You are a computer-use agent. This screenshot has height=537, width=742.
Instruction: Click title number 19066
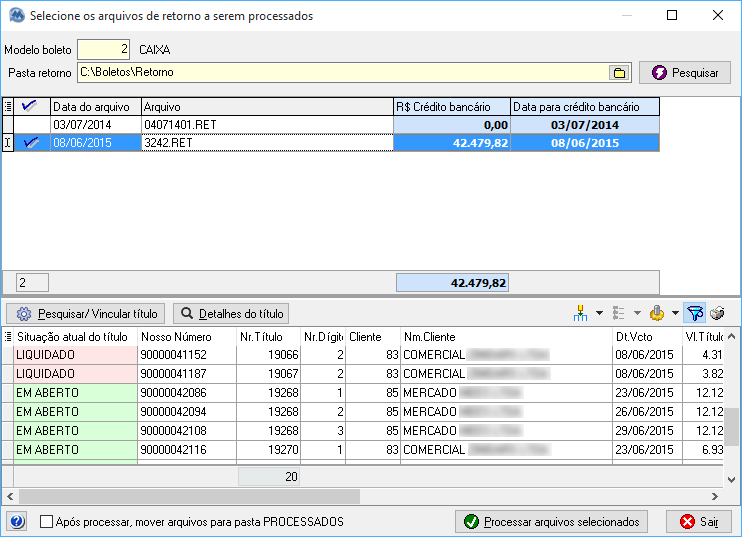pos(283,355)
